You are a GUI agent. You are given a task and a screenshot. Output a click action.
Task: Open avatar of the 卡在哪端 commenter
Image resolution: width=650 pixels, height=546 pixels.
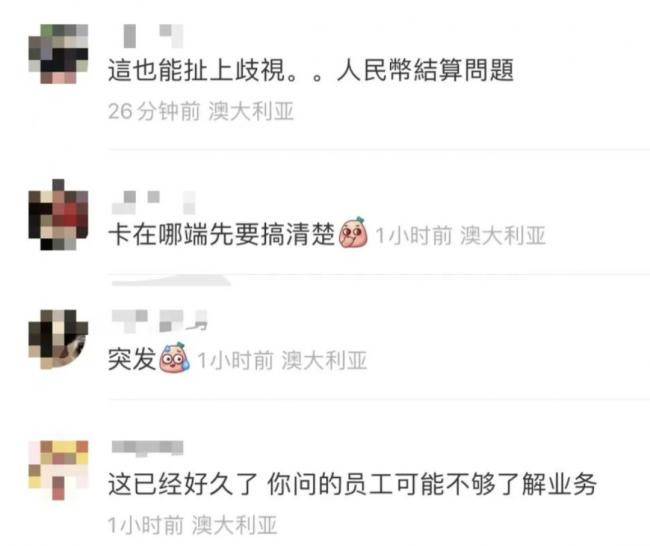tap(58, 215)
